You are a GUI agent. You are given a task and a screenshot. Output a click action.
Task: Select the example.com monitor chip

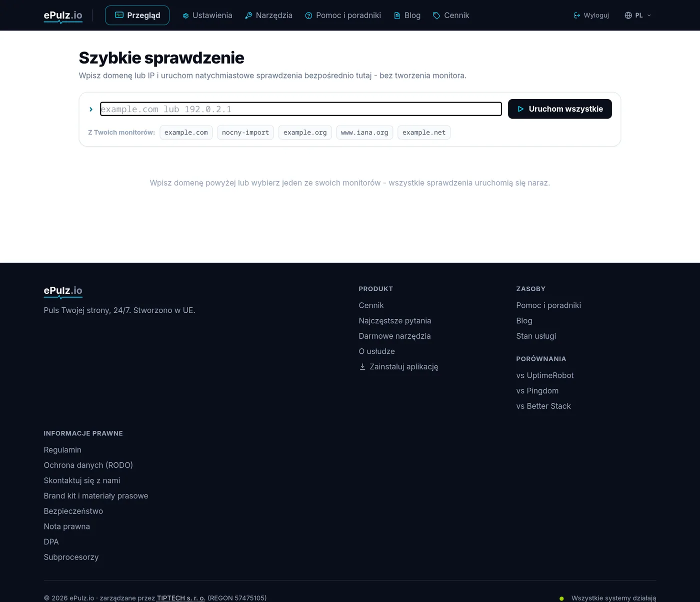[x=186, y=133]
